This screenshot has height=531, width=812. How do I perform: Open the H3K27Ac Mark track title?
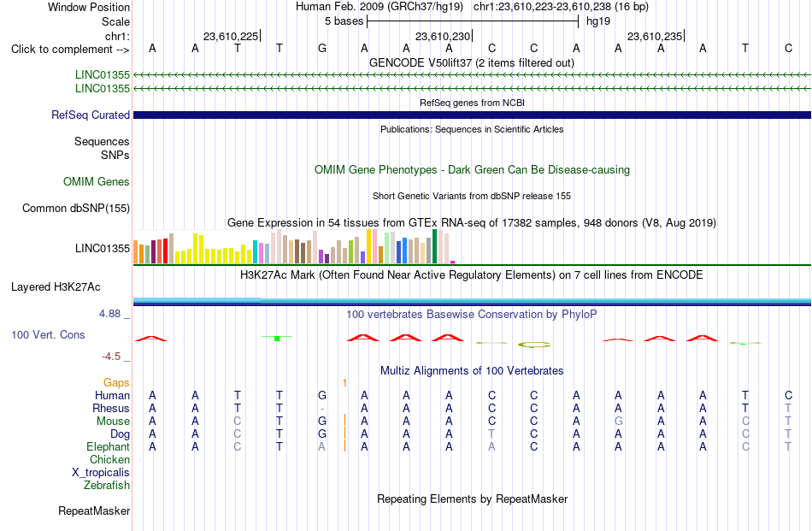tap(471, 274)
